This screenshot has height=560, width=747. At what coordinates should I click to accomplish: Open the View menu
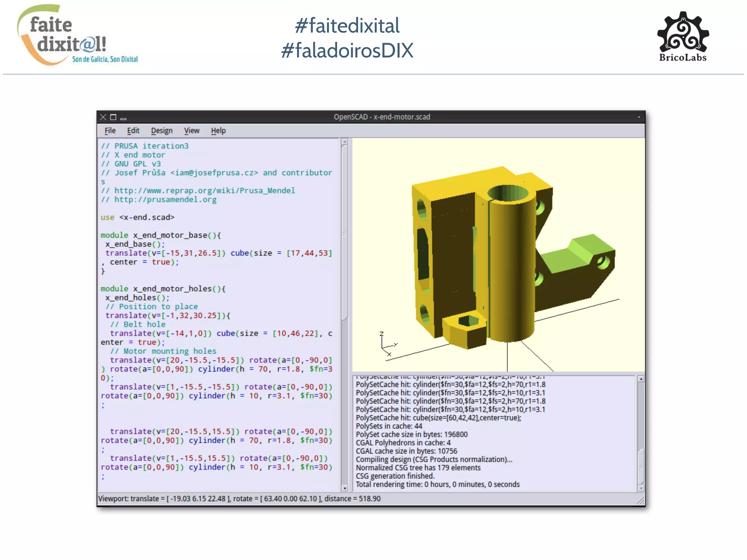click(191, 131)
